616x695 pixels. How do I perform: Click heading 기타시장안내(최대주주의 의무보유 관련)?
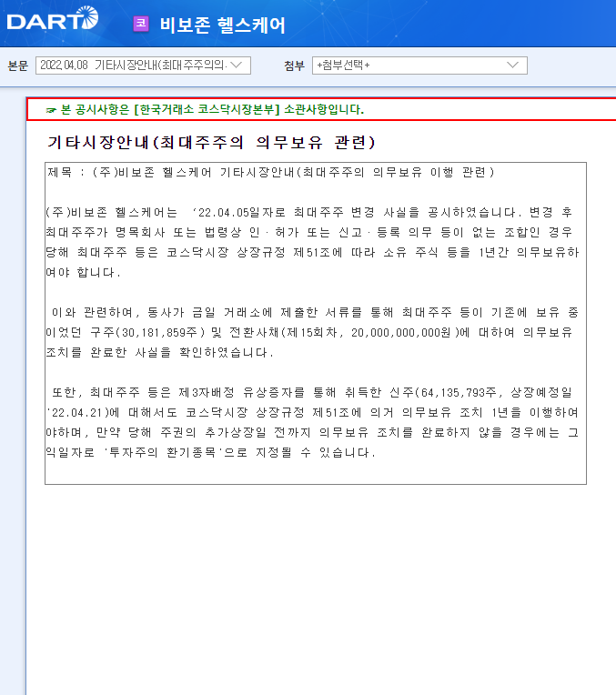[211, 142]
